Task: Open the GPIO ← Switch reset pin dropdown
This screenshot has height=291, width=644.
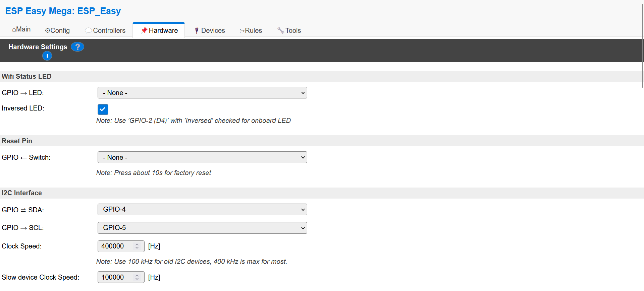Action: tap(202, 157)
